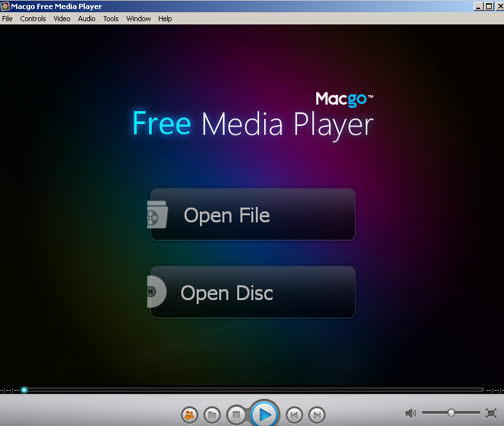Screen dimensions: 504x426
Task: Expand the Audio menu
Action: point(87,19)
